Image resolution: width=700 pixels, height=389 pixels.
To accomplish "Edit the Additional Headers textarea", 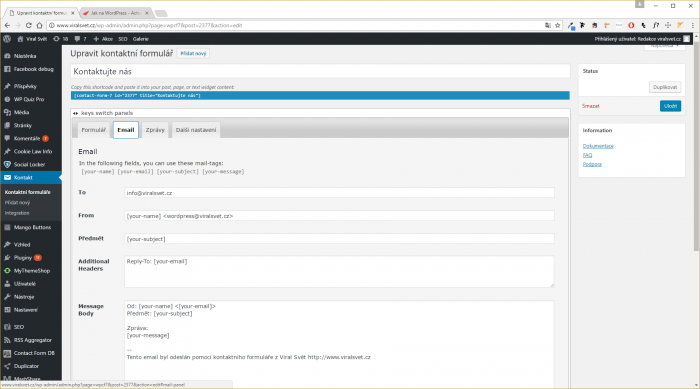I will click(339, 272).
